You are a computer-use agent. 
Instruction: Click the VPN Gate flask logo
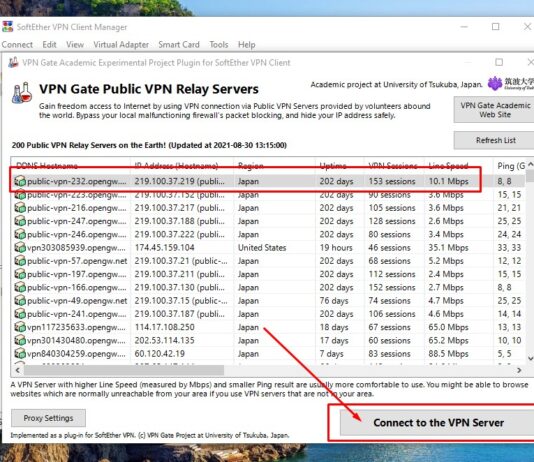22,93
